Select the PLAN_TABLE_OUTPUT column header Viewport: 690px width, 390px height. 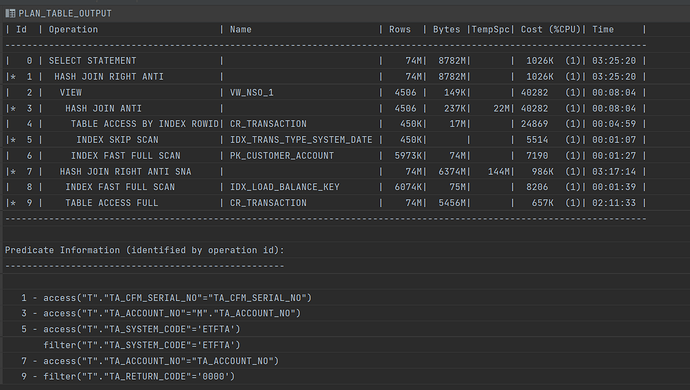click(x=65, y=14)
